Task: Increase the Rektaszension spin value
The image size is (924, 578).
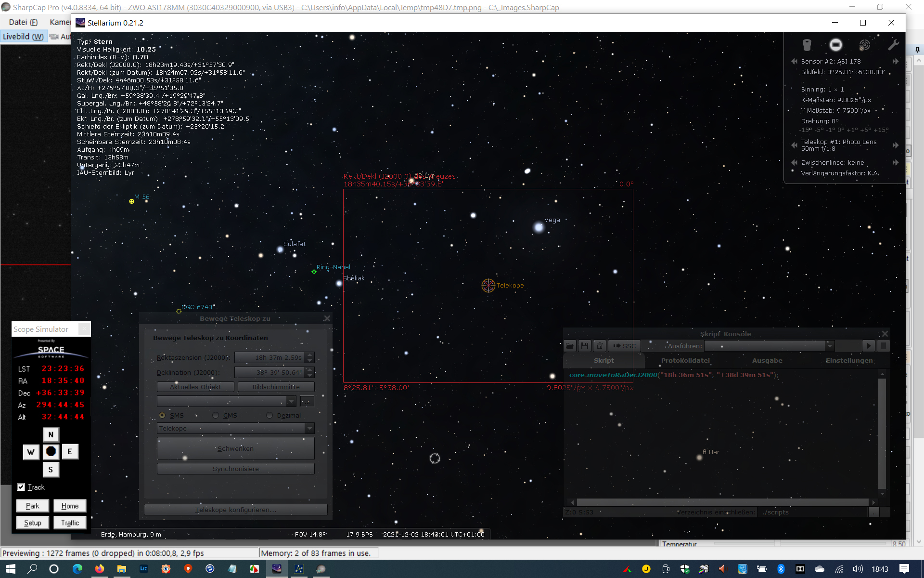Action: [x=310, y=355]
